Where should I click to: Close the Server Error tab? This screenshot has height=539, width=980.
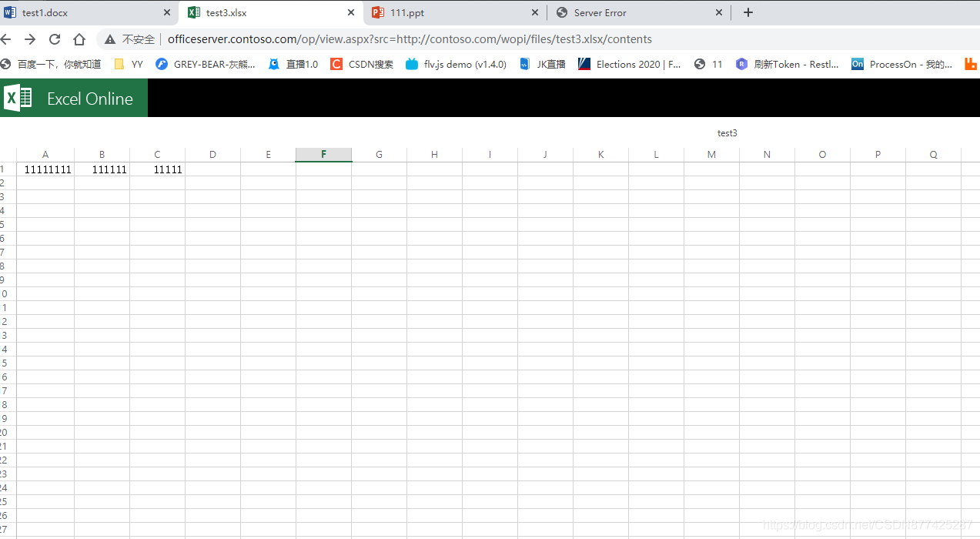click(x=719, y=12)
